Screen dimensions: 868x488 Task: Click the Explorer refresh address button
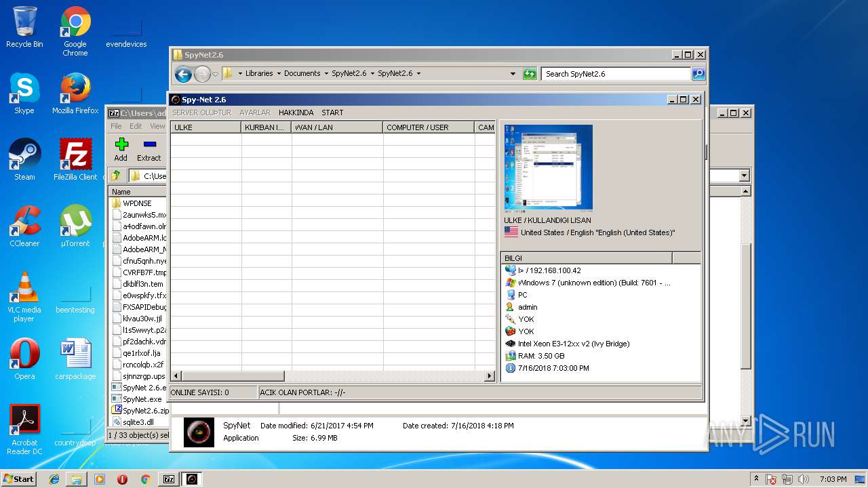pyautogui.click(x=530, y=73)
